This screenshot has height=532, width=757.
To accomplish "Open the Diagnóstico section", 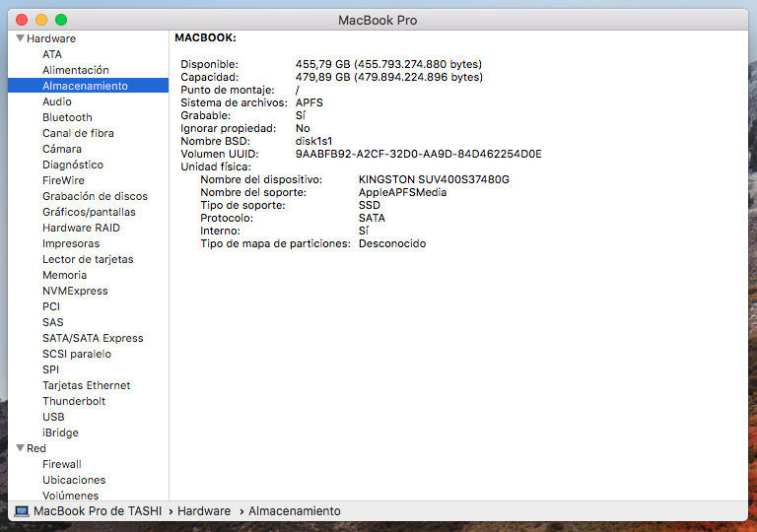I will pyautogui.click(x=73, y=165).
